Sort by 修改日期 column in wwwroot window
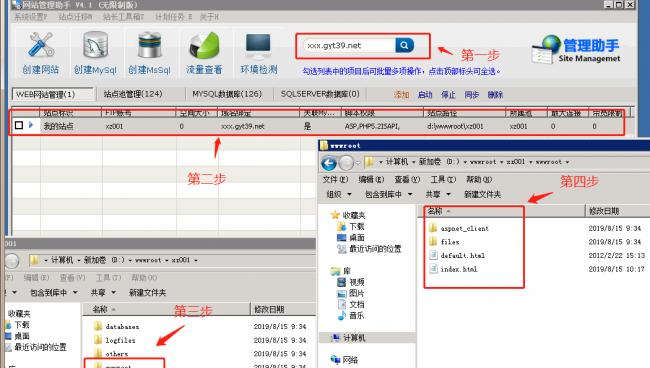Image resolution: width=650 pixels, height=368 pixels. 604,211
